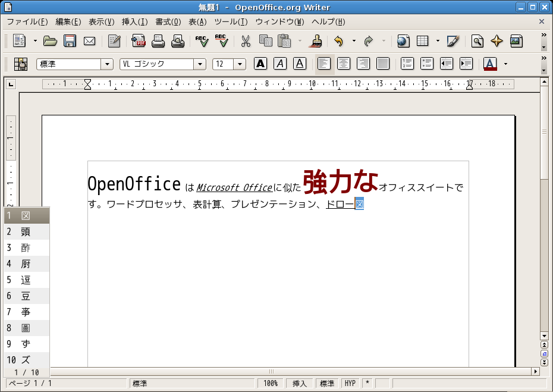Click the HYP status bar field
The width and height of the screenshot is (553, 392).
pyautogui.click(x=350, y=383)
